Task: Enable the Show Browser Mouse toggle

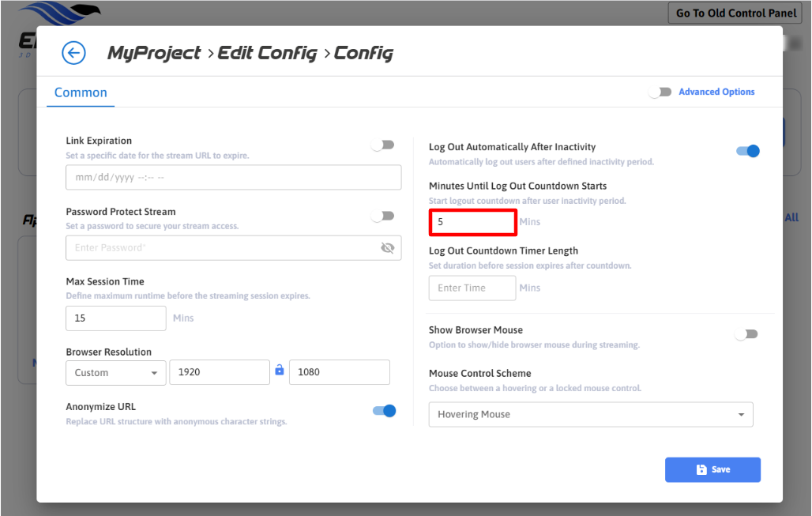Action: [746, 334]
